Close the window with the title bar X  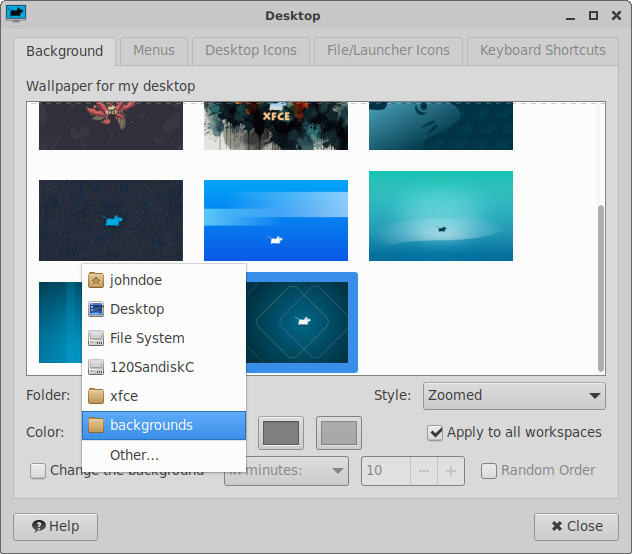pyautogui.click(x=616, y=16)
